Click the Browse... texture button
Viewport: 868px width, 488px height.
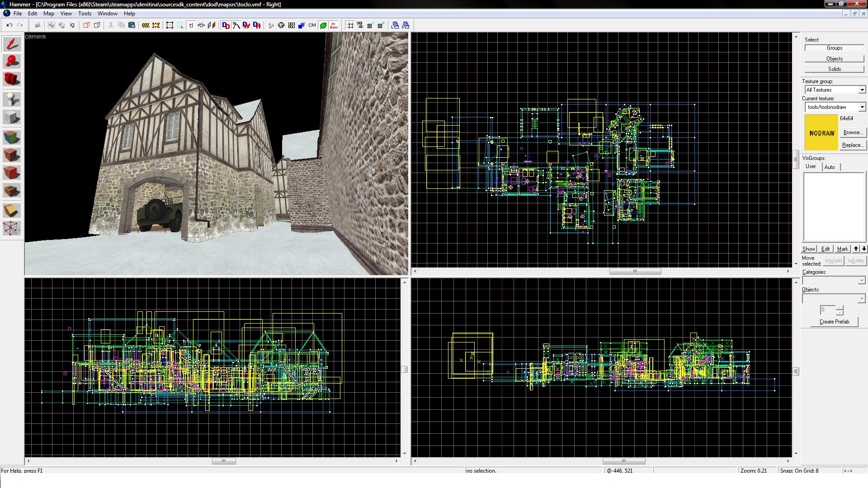pos(853,132)
